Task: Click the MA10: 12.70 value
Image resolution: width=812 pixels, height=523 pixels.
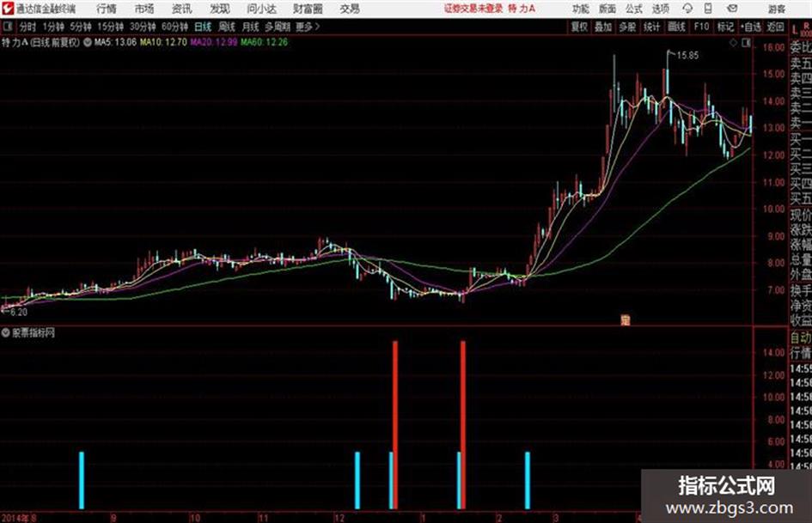Action: [162, 42]
